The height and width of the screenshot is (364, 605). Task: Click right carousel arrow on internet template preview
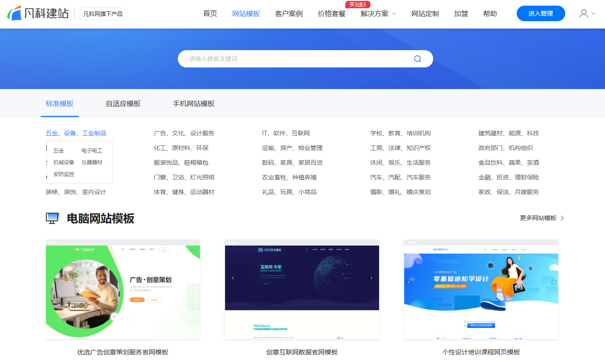coord(371,278)
